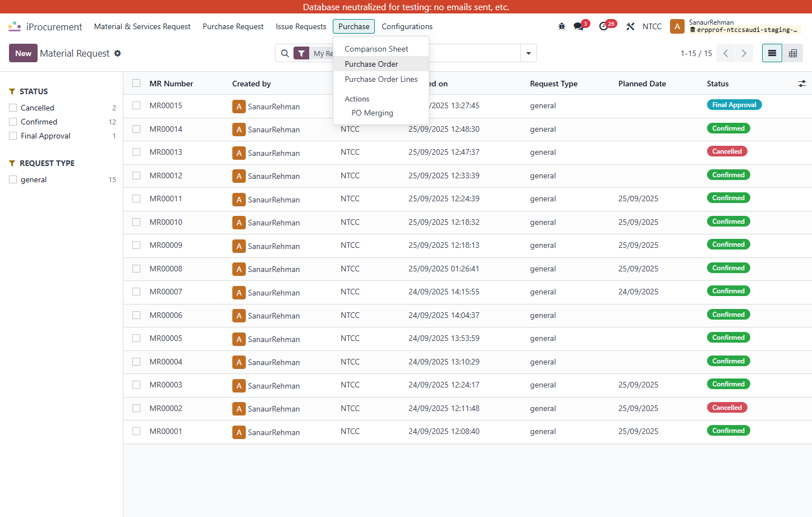Open the conversations chat icon
Image resolution: width=812 pixels, height=517 pixels.
click(x=579, y=26)
